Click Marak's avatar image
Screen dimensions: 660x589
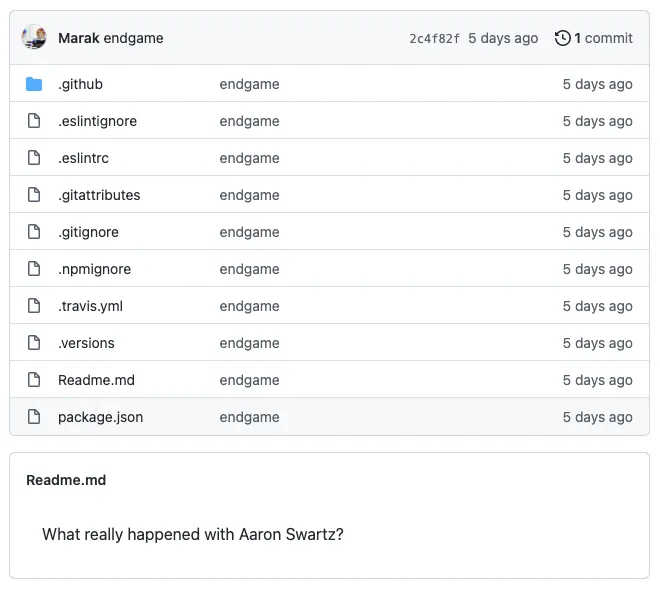click(x=34, y=38)
